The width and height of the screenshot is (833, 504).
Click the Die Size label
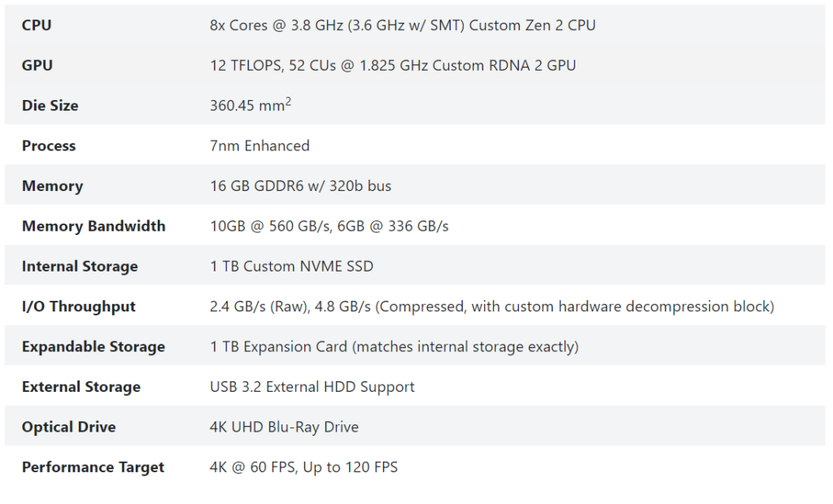[50, 106]
